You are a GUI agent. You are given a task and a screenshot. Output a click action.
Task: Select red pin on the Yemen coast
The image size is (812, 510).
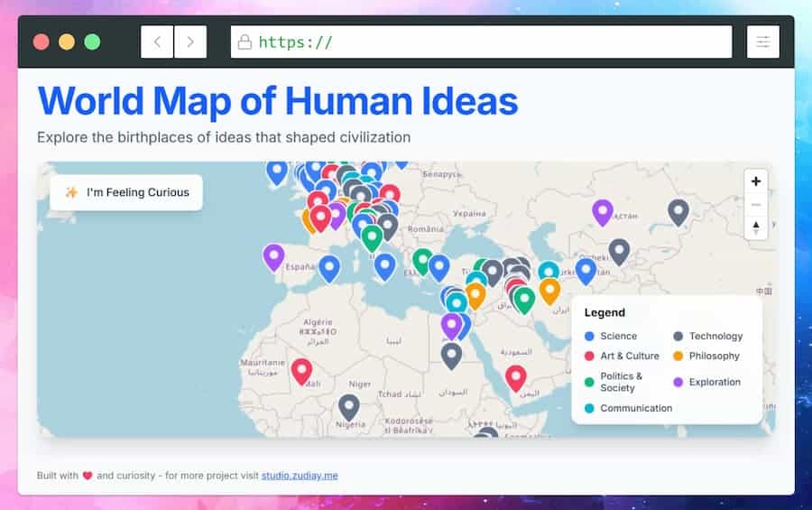point(515,378)
